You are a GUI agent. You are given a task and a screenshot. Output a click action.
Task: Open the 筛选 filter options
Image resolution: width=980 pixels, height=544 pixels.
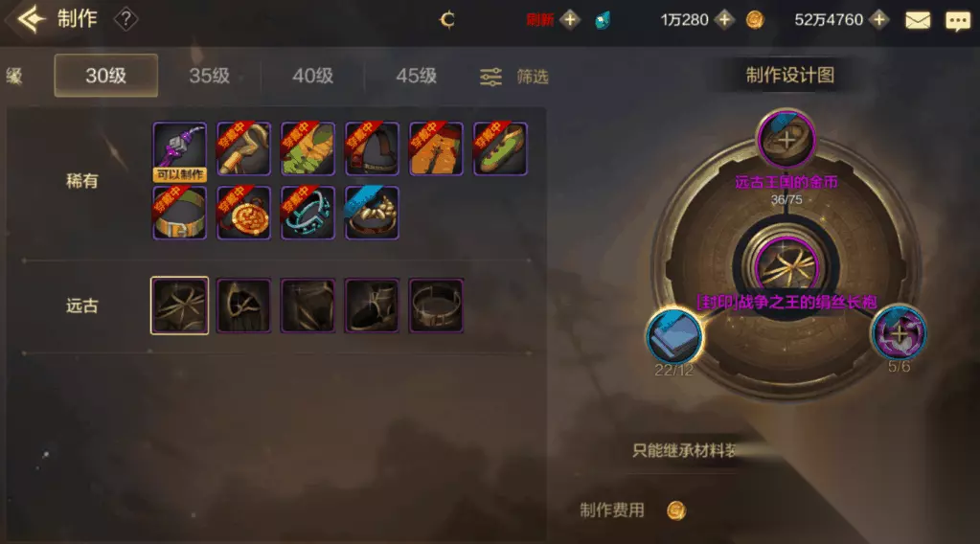514,77
